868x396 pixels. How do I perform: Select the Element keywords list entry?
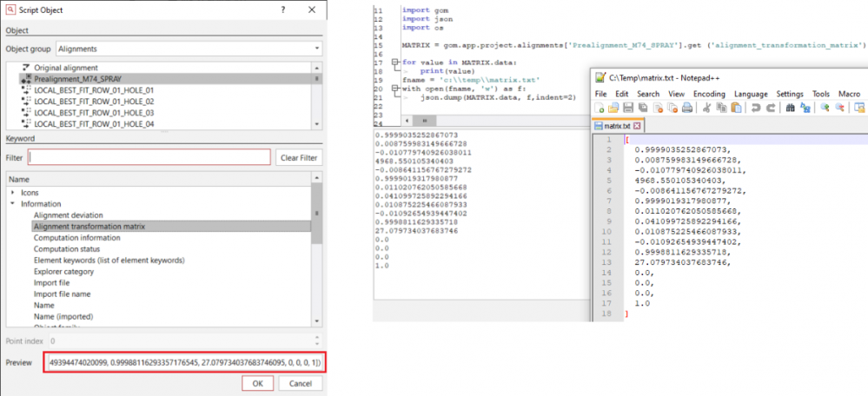(x=109, y=260)
